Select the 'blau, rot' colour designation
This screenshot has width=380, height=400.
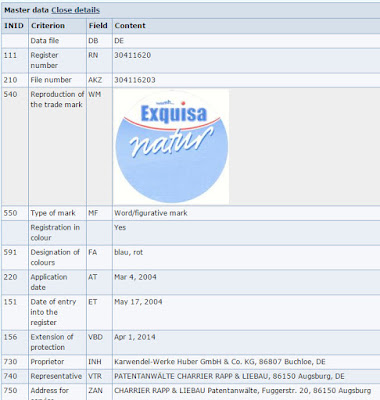click(x=128, y=252)
